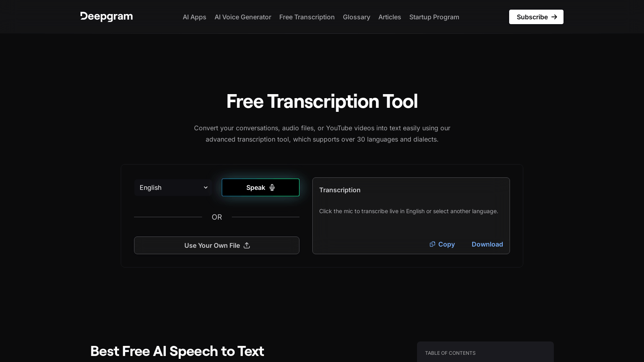Viewport: 644px width, 362px height.
Task: Open the Startup Program nav link
Action: pyautogui.click(x=434, y=17)
